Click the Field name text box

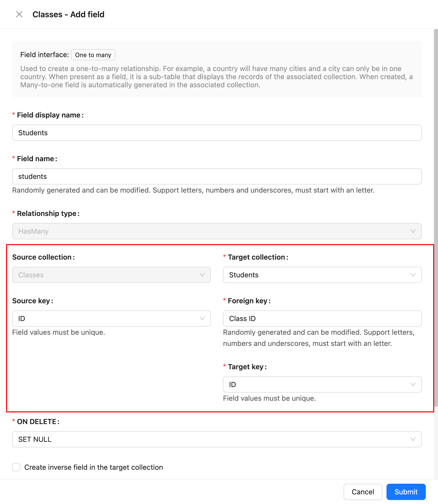tap(217, 176)
